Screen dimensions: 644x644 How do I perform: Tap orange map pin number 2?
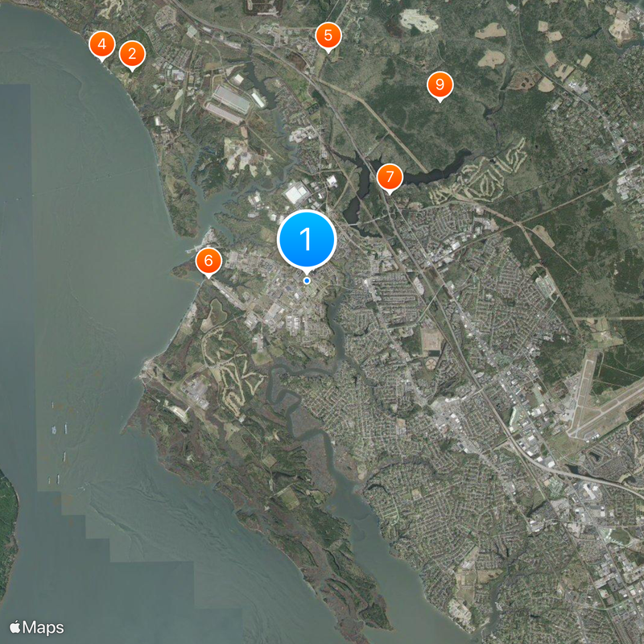coord(132,54)
